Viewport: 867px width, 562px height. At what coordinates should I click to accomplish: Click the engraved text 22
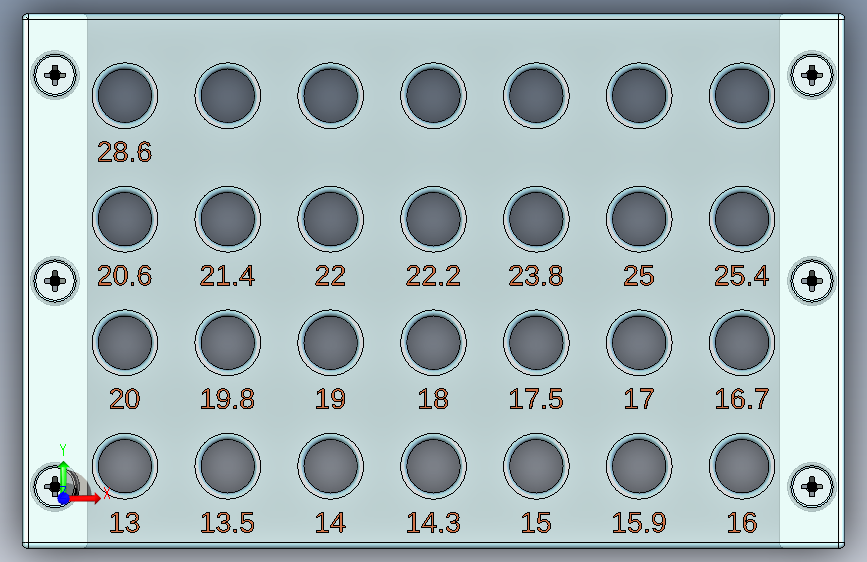[x=330, y=275]
